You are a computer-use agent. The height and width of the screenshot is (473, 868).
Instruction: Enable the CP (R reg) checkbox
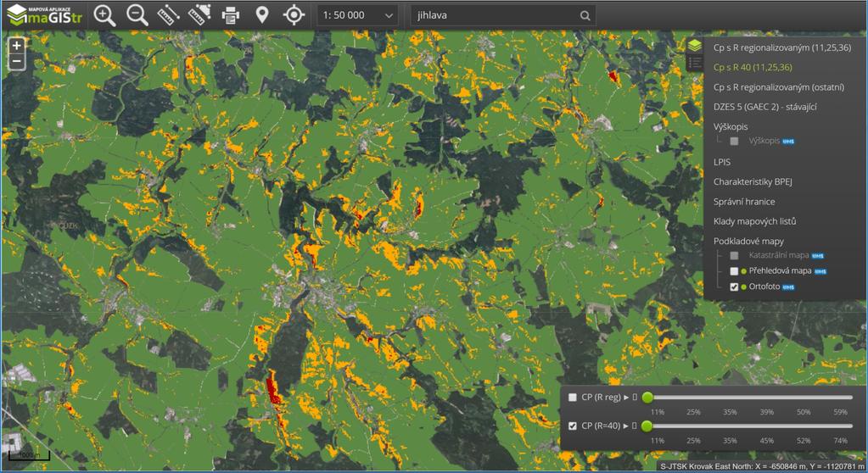[573, 398]
